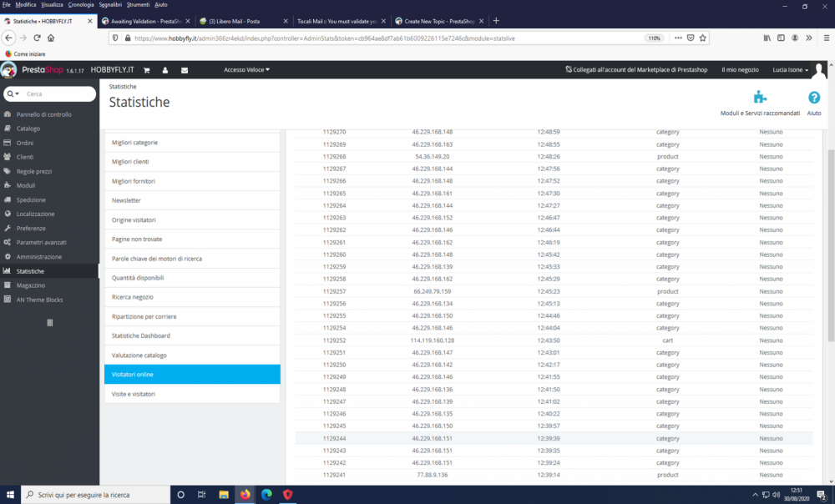Select Migliori categorie statistics module

pyautogui.click(x=192, y=143)
